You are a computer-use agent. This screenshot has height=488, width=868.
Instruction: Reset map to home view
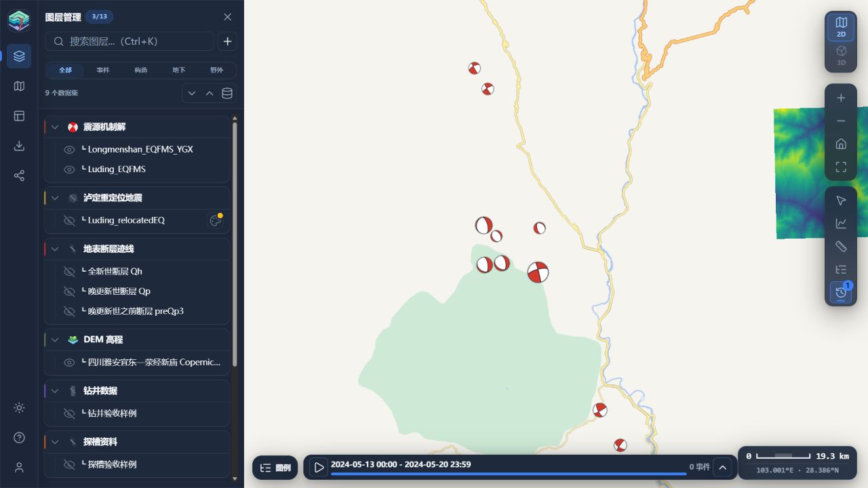click(841, 144)
